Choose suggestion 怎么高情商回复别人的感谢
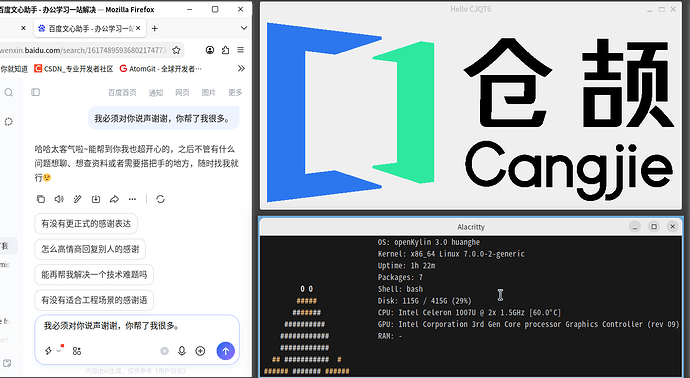The height and width of the screenshot is (378, 690). pos(90,249)
